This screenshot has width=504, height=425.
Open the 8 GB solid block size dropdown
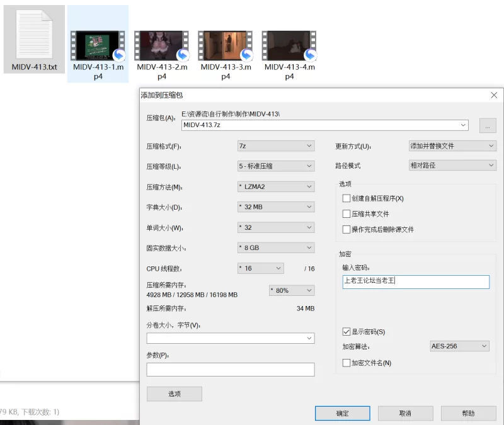pos(276,247)
